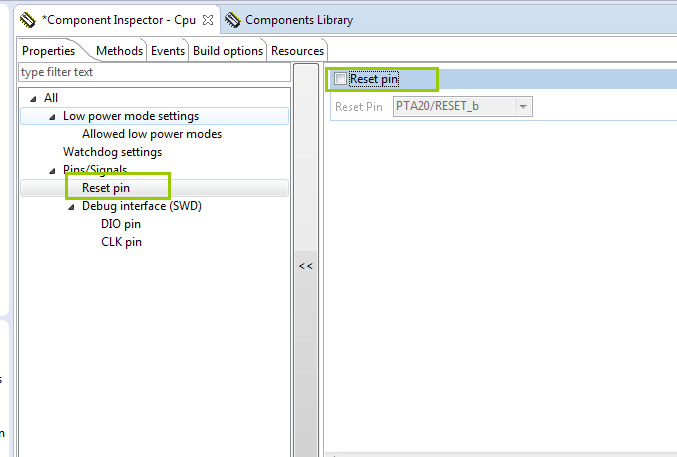This screenshot has width=677, height=457.
Task: Open the Resources tab
Action: coord(297,51)
